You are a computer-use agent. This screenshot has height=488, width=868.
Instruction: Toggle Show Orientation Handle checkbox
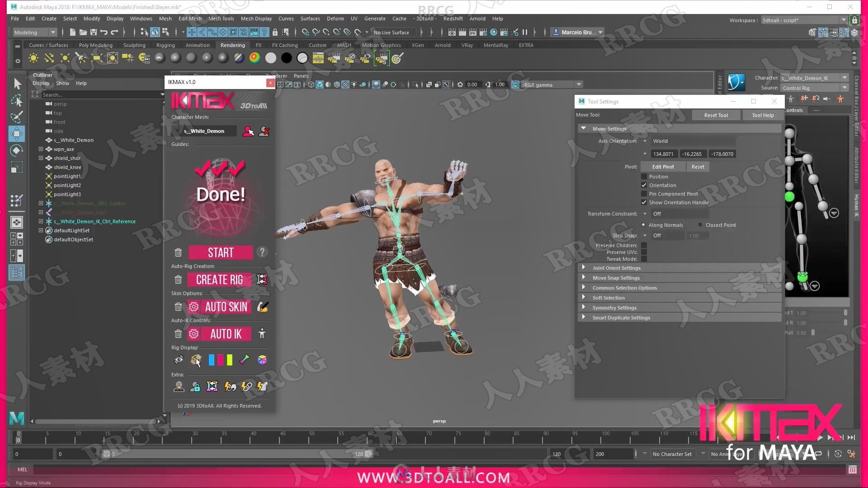pos(644,202)
